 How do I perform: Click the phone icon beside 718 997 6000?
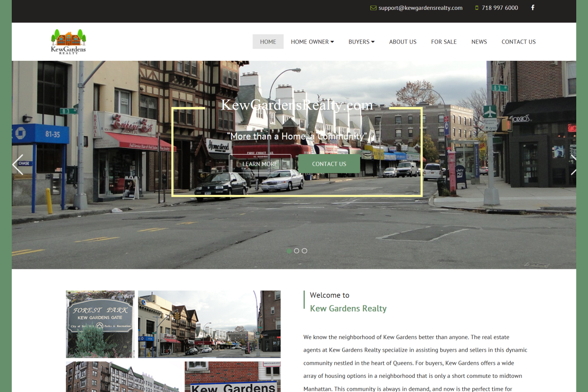477,8
